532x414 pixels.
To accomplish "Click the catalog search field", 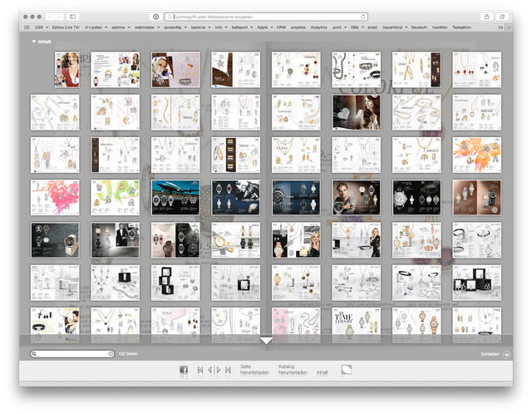I will click(72, 354).
